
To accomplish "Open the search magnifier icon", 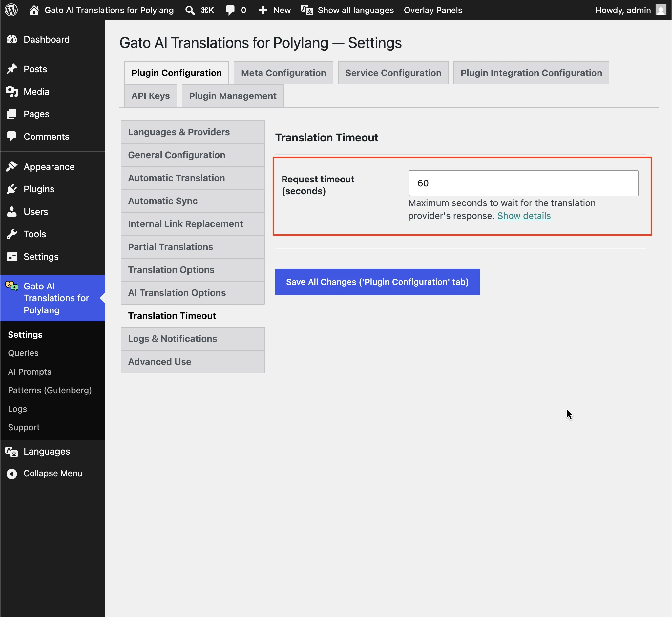I will (190, 11).
